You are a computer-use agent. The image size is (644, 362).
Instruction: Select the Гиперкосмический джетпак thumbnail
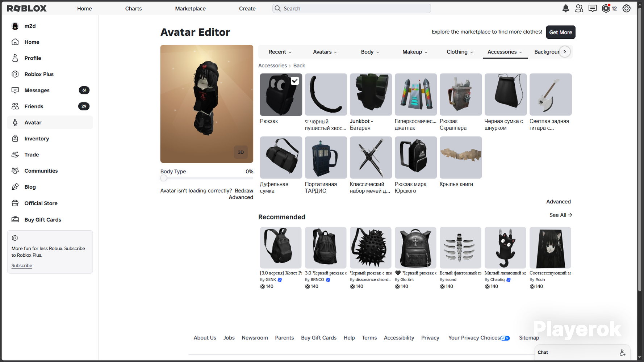[x=416, y=94]
